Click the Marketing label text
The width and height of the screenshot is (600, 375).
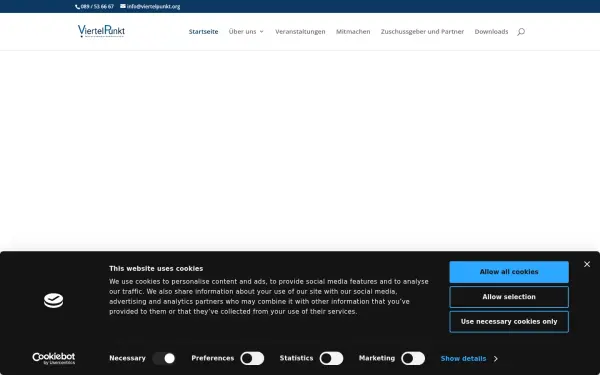377,359
